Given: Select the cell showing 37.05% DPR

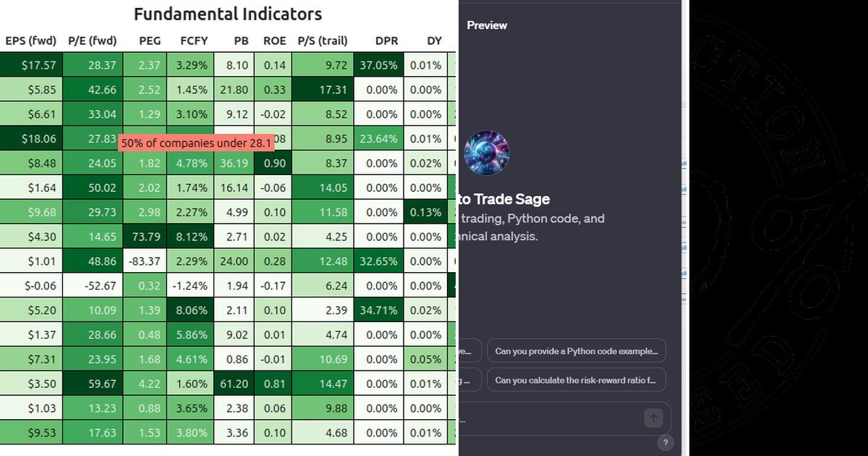Looking at the screenshot, I should (378, 64).
